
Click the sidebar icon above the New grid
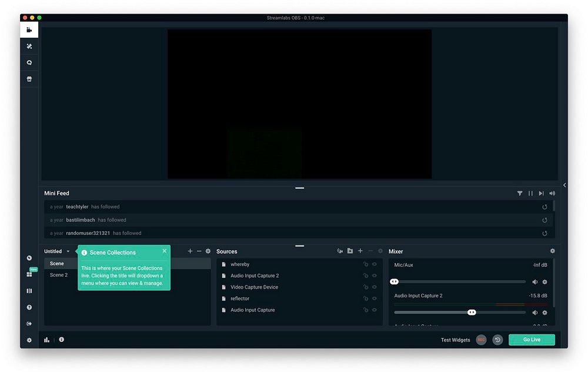[29, 258]
